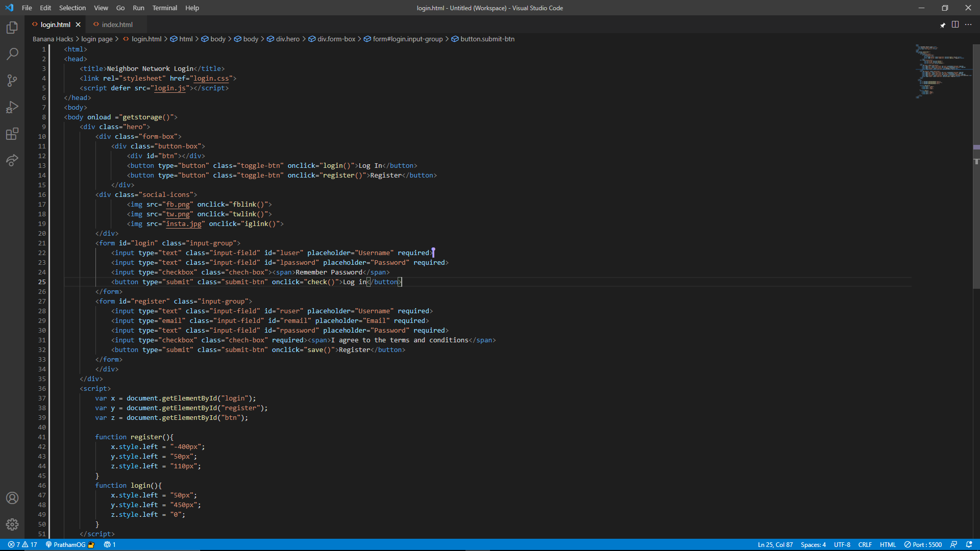Image resolution: width=980 pixels, height=551 pixels.
Task: Switch to the index.html tab
Action: [x=117, y=24]
